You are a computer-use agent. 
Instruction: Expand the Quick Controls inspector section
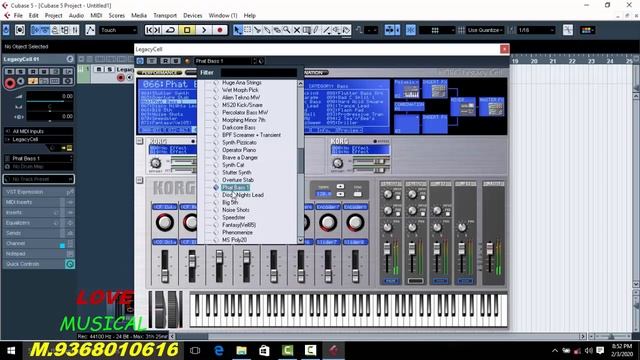click(38, 264)
